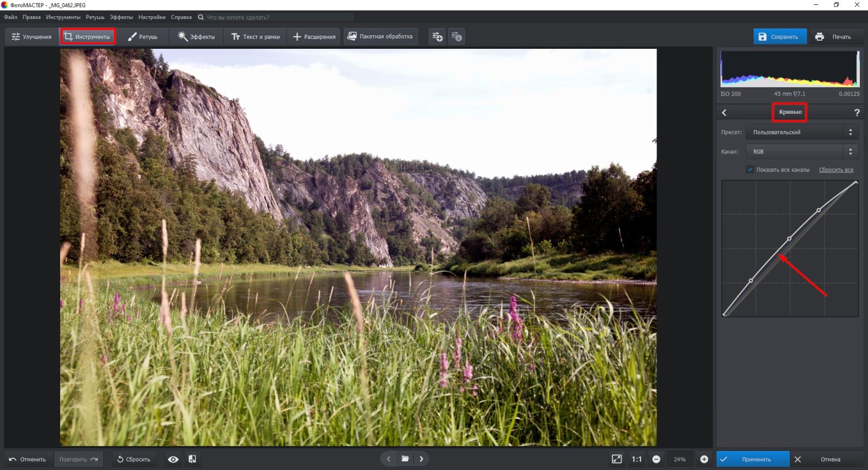Go back using Кривые panel arrow

point(724,113)
